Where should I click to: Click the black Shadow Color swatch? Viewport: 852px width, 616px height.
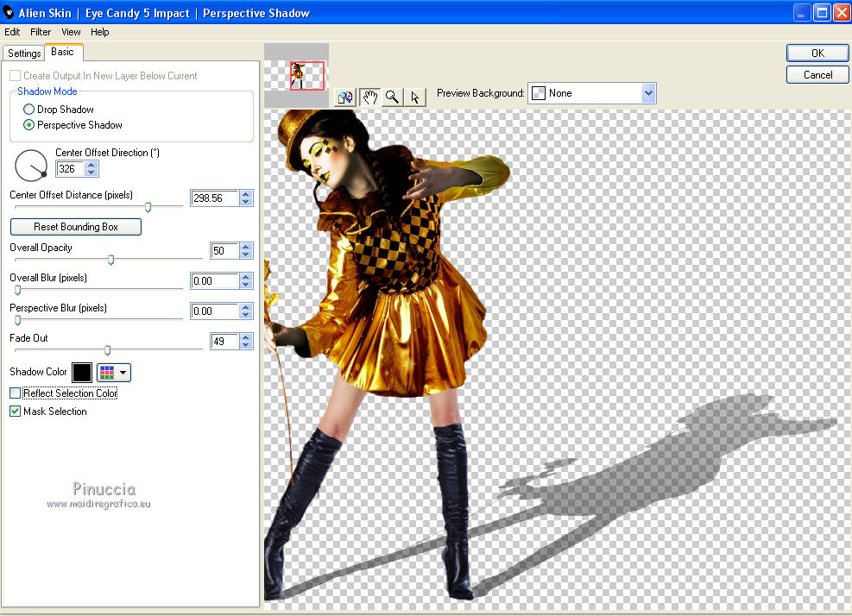82,373
